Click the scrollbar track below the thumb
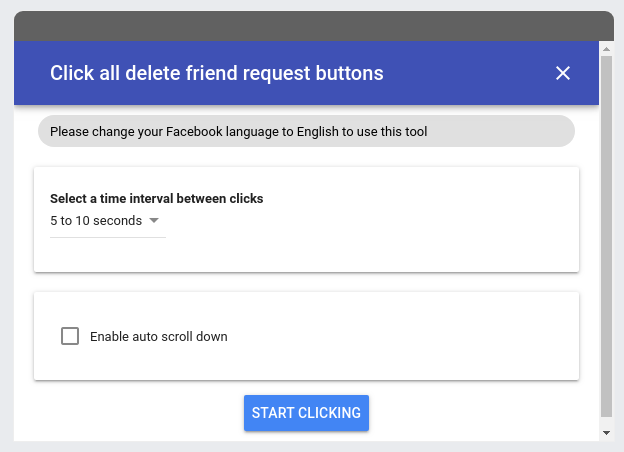 606,421
